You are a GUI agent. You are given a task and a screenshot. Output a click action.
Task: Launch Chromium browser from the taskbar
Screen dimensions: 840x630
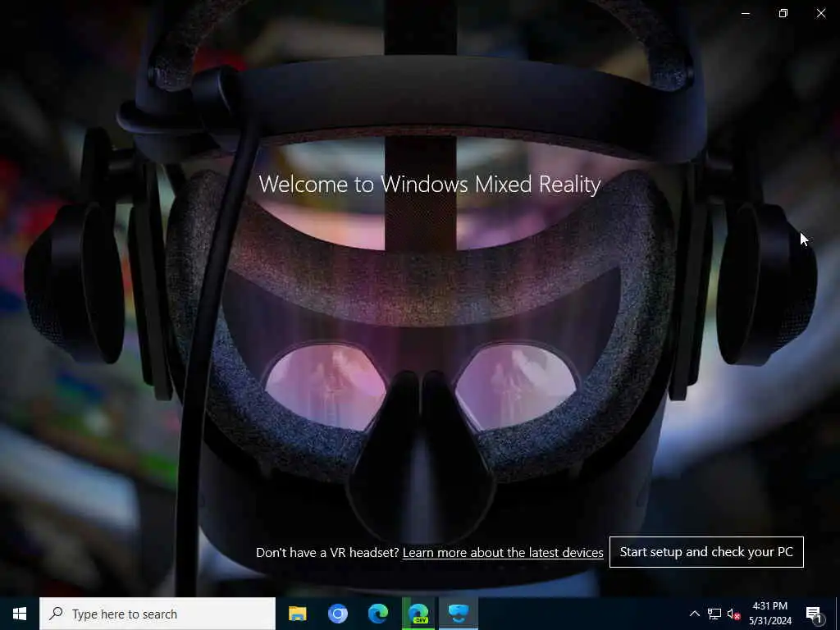[x=338, y=614]
